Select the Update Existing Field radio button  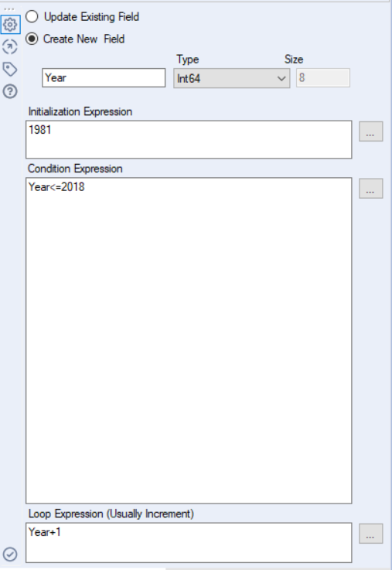pos(32,16)
